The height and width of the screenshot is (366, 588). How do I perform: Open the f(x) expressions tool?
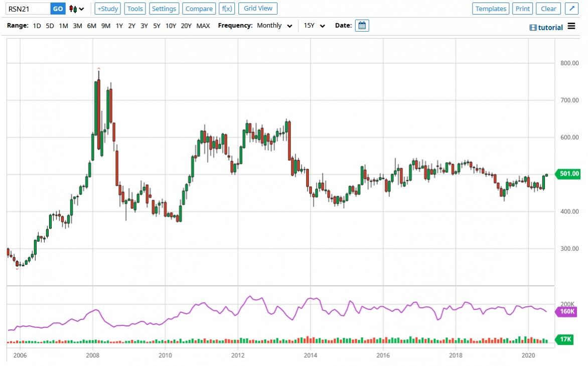(x=227, y=9)
